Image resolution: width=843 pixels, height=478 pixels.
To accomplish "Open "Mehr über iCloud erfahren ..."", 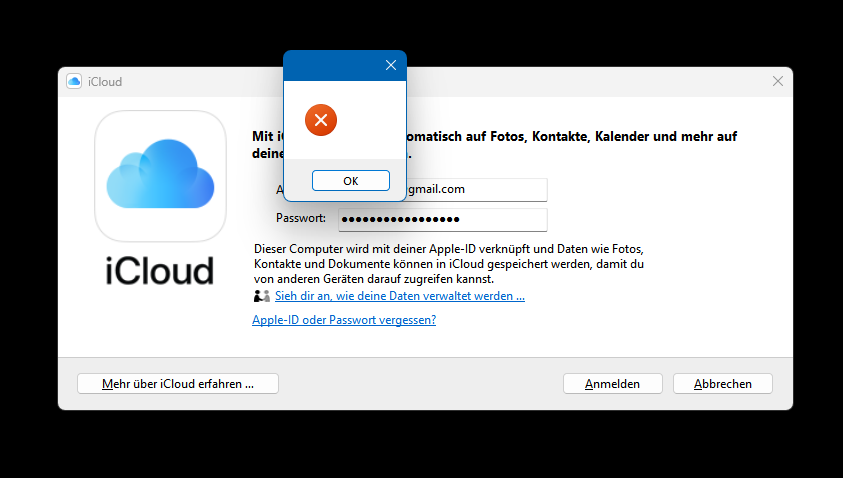I will pos(178,383).
